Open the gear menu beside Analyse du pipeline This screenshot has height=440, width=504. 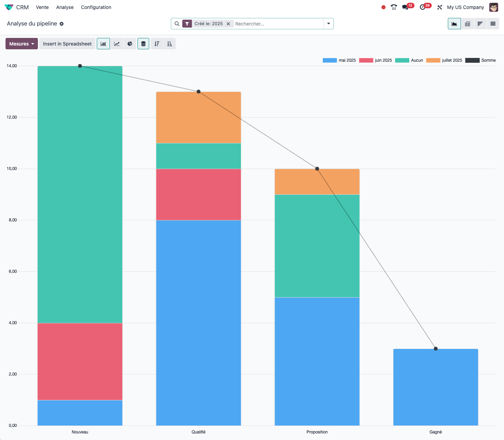click(62, 24)
